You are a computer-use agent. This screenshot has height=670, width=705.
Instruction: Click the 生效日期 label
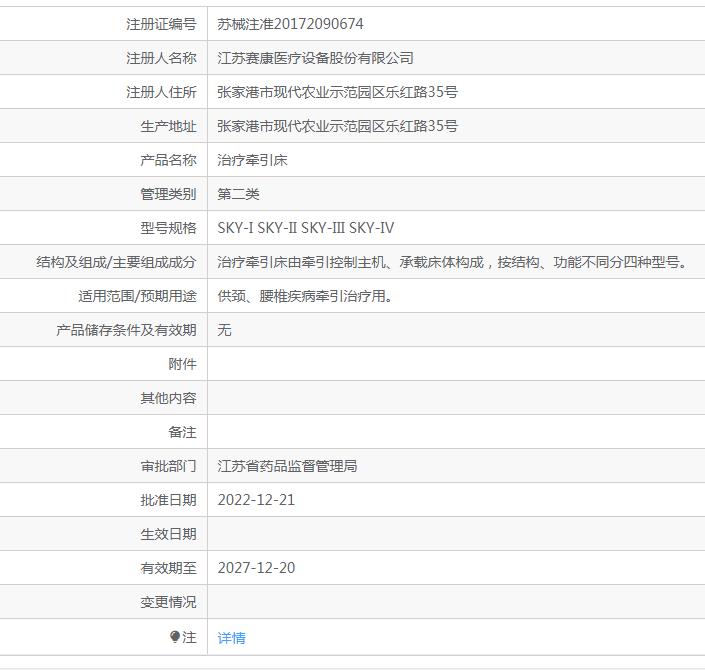(x=169, y=534)
